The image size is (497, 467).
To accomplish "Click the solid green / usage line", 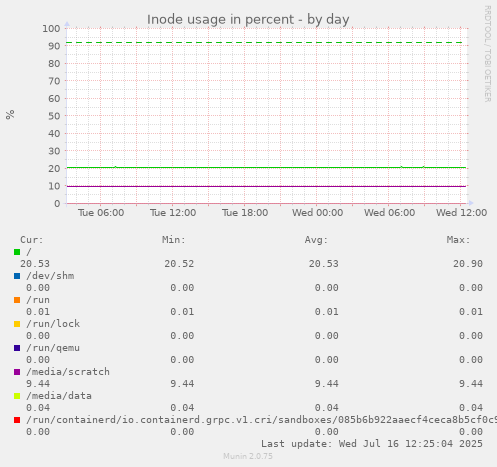I will point(266,168).
